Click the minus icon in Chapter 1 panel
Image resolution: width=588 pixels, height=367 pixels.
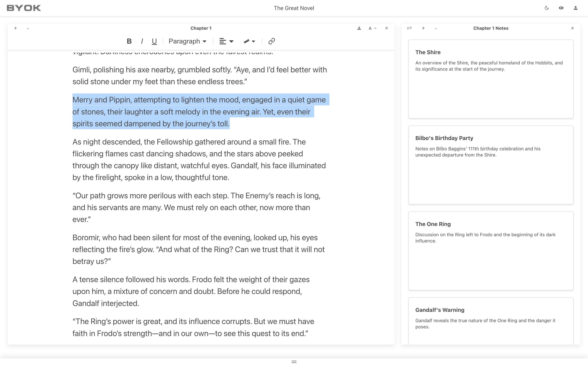coord(28,28)
